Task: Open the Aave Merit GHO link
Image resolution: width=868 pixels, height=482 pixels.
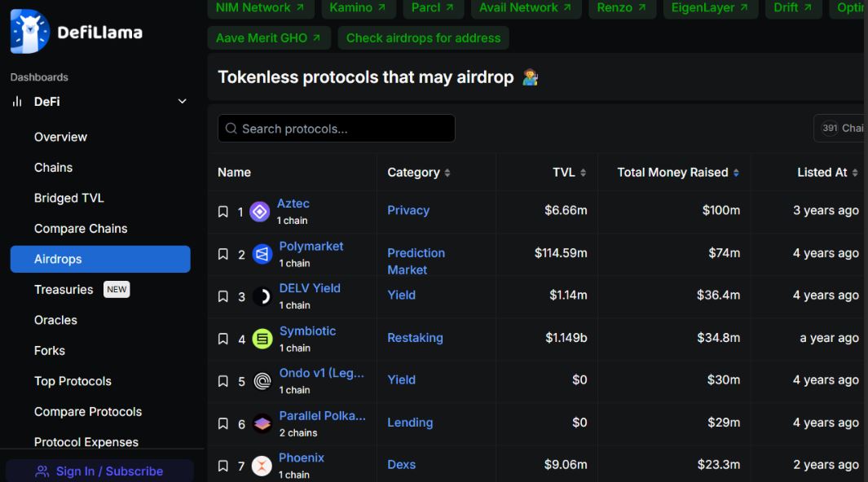Action: pyautogui.click(x=268, y=38)
